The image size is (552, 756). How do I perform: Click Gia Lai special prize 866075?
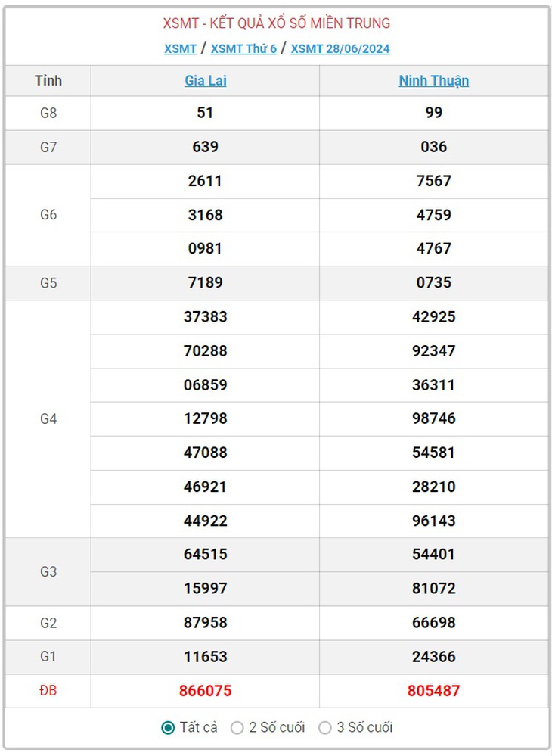click(205, 690)
